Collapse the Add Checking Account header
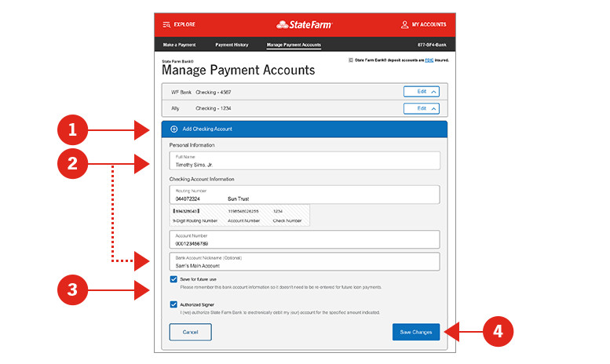 pos(305,129)
